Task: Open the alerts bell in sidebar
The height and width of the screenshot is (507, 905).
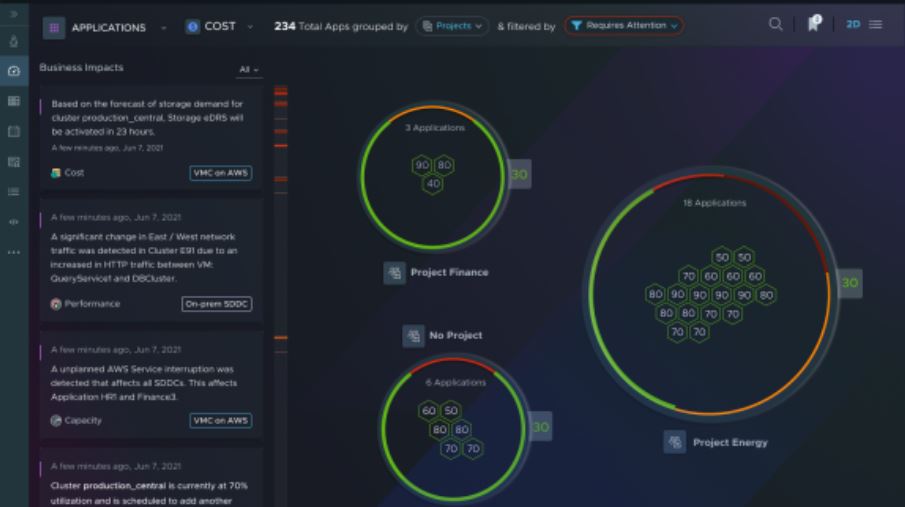Action: pyautogui.click(x=14, y=42)
